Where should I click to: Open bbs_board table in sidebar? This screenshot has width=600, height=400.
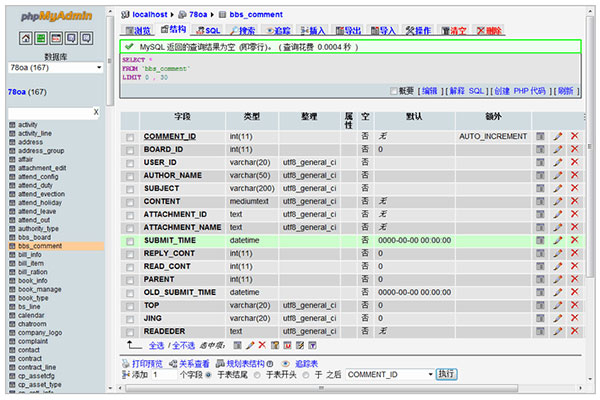(x=34, y=237)
